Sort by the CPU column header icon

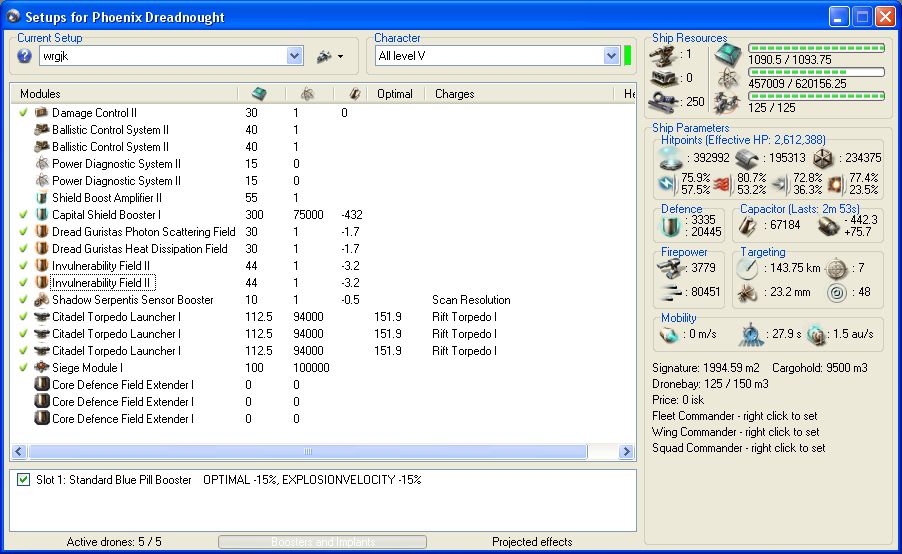(258, 94)
